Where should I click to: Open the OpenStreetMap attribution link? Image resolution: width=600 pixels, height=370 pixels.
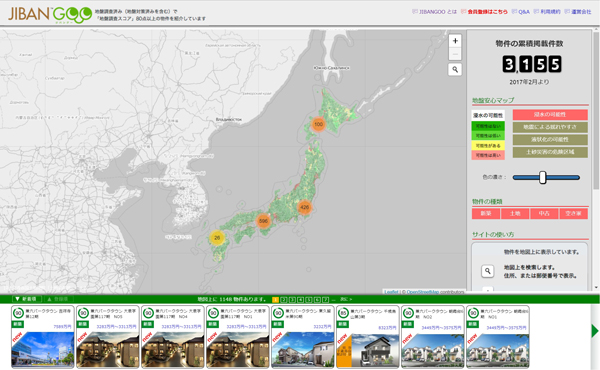422,292
